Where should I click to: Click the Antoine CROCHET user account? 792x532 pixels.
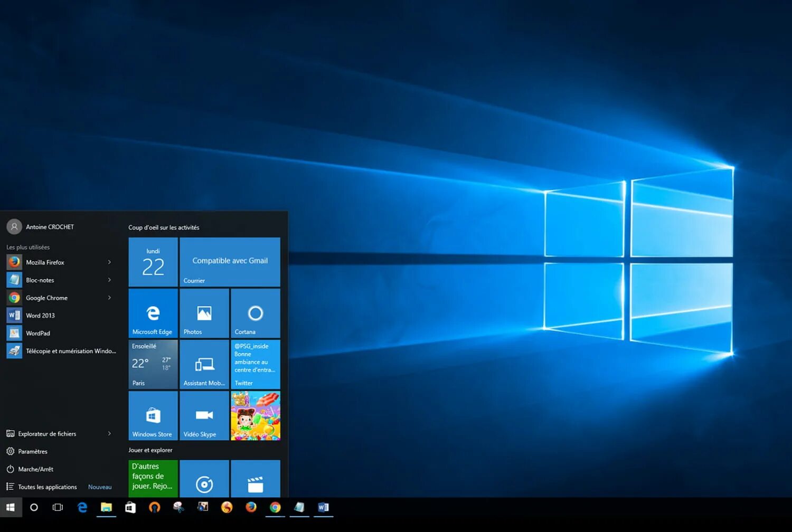tap(41, 227)
